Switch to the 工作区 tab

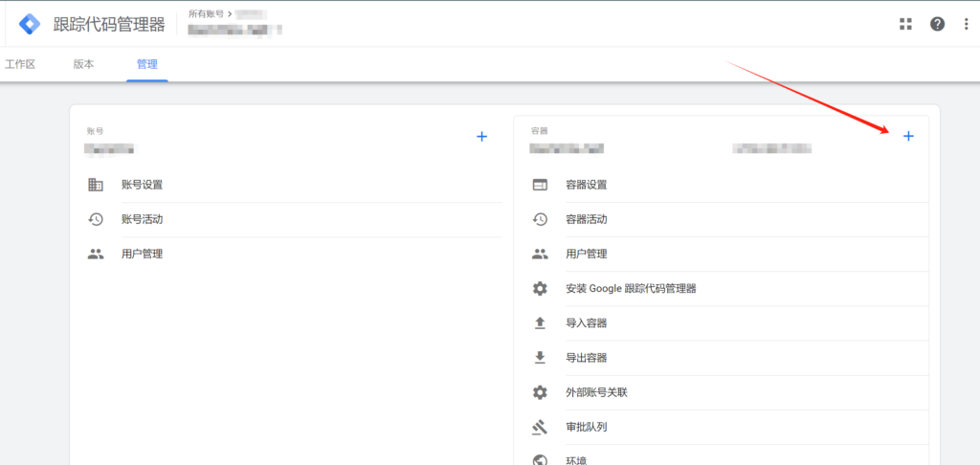20,64
